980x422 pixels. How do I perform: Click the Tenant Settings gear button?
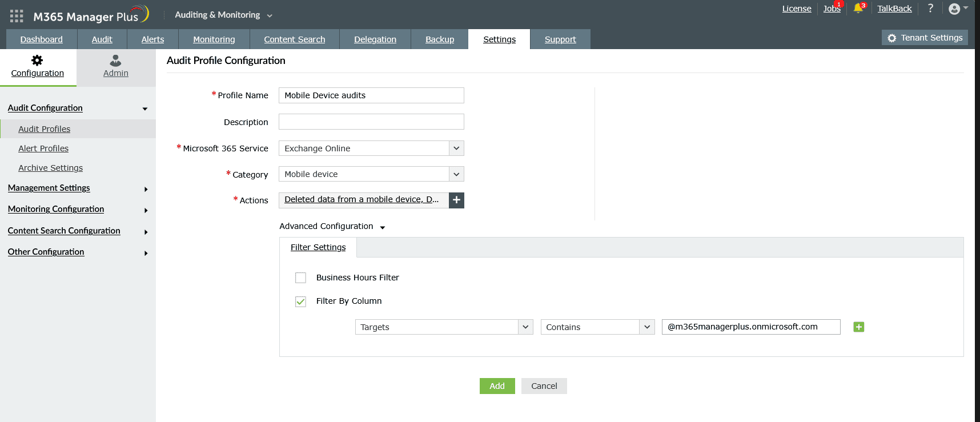pyautogui.click(x=925, y=38)
